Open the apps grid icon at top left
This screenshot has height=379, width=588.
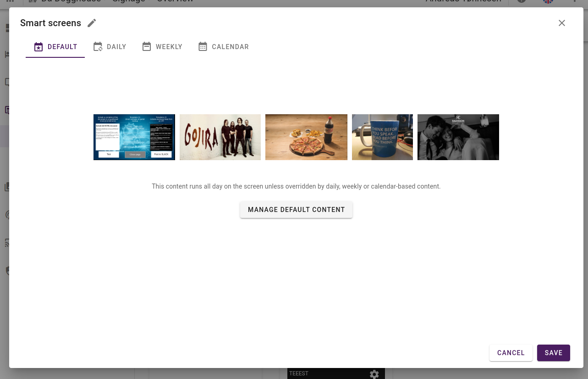coord(10,2)
